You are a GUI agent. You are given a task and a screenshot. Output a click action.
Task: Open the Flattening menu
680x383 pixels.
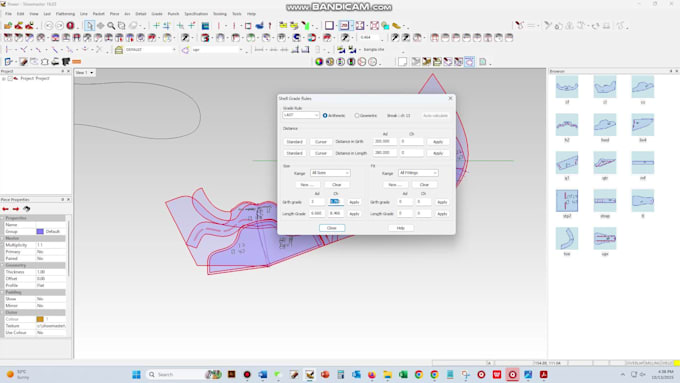(x=65, y=14)
